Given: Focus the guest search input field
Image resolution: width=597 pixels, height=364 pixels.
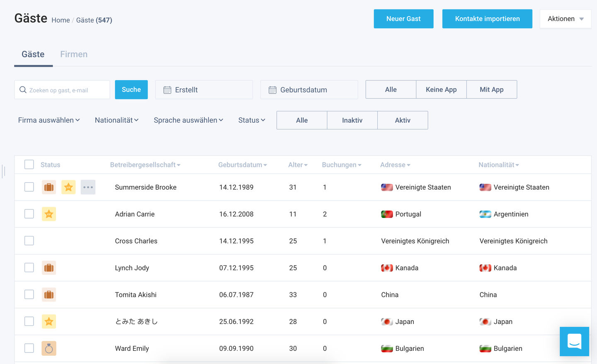Looking at the screenshot, I should click(62, 90).
